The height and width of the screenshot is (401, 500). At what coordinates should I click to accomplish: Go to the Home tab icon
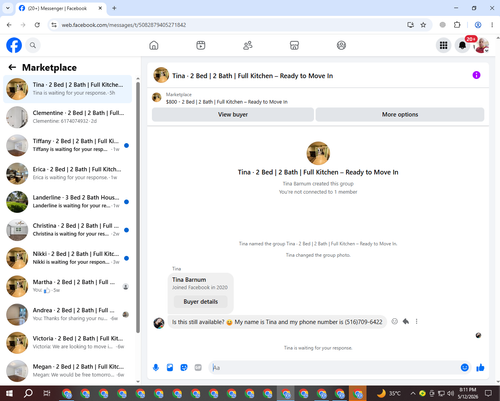[x=154, y=45]
